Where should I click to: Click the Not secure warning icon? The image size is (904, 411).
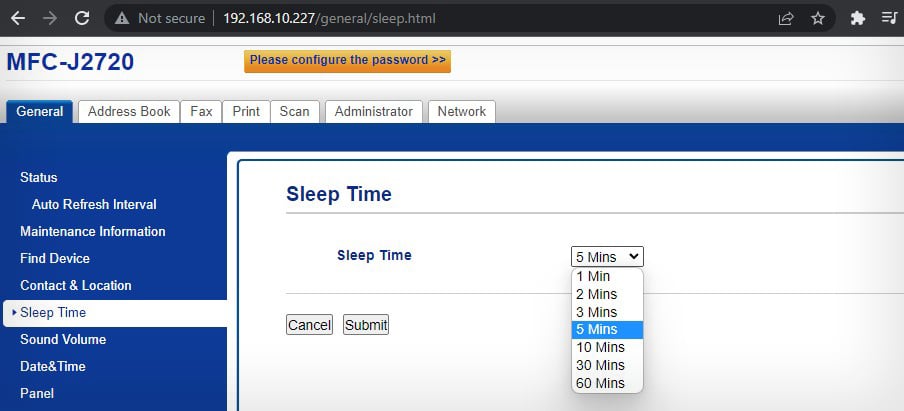(122, 18)
